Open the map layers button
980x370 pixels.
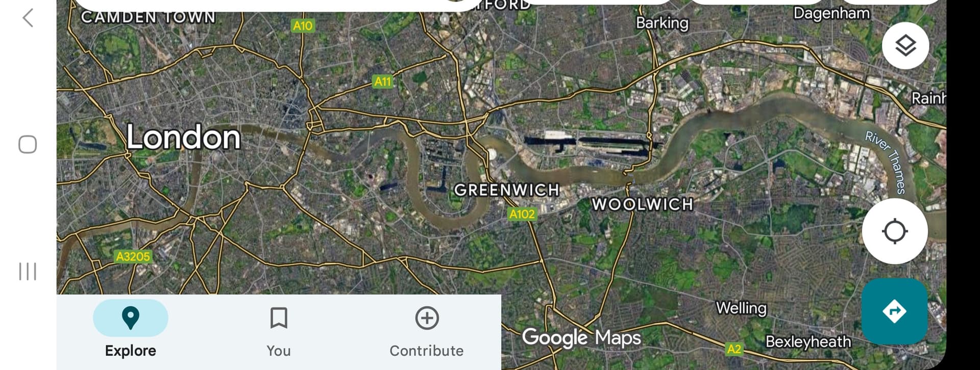click(x=905, y=46)
